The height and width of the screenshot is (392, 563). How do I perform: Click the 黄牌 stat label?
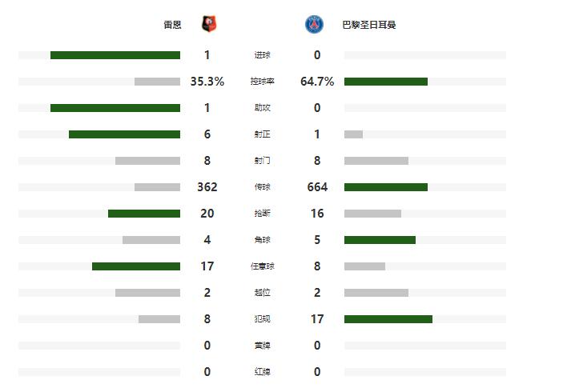[262, 346]
